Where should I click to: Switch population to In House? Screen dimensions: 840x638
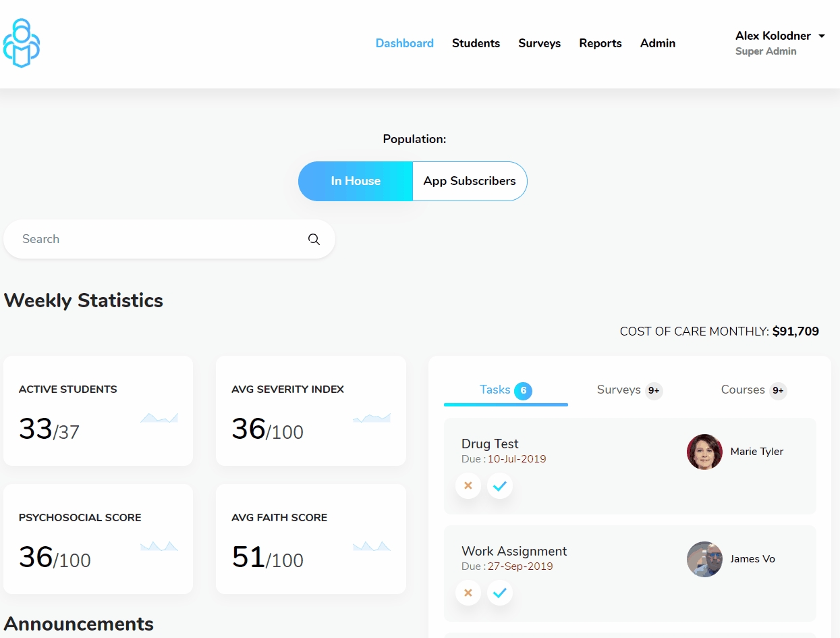(356, 181)
